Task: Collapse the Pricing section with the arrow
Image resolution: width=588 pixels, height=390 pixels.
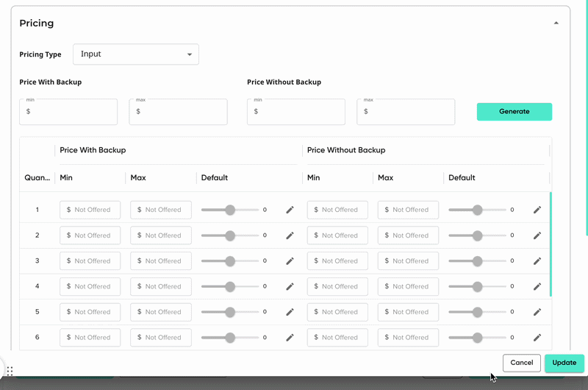Action: (x=556, y=23)
